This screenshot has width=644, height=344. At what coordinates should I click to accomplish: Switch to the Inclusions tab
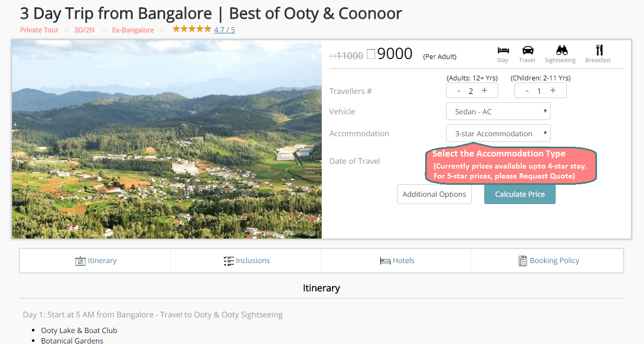tap(246, 260)
